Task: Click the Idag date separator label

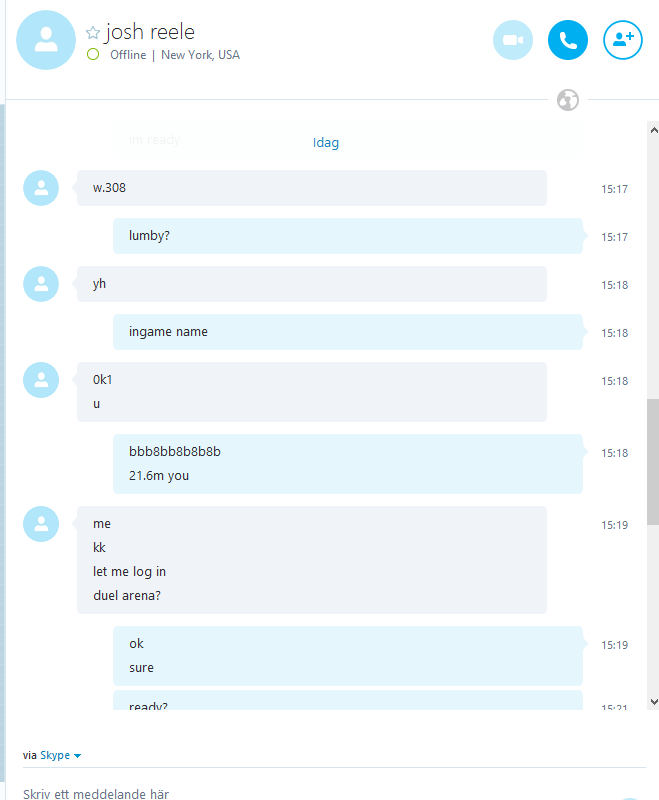Action: pos(326,142)
